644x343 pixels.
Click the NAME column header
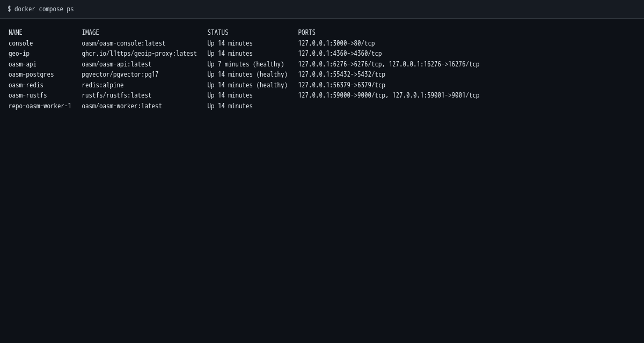tap(16, 33)
